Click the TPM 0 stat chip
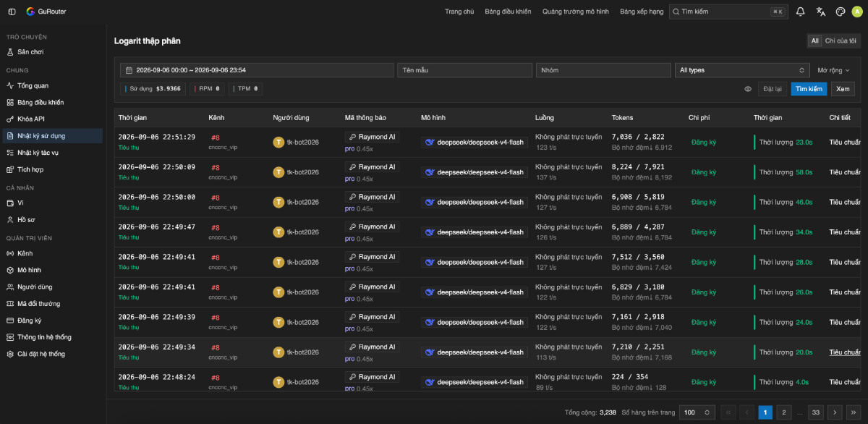The image size is (868, 424). pyautogui.click(x=246, y=89)
